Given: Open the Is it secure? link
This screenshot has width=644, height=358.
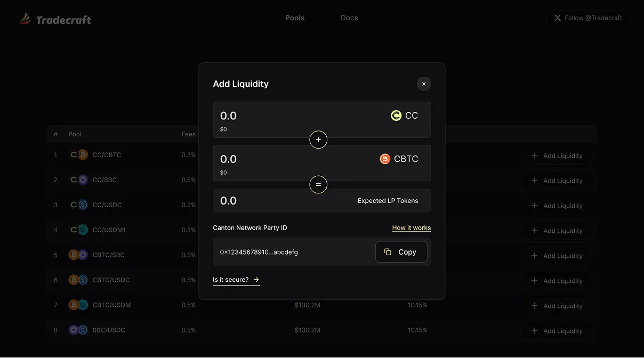Looking at the screenshot, I should point(236,280).
